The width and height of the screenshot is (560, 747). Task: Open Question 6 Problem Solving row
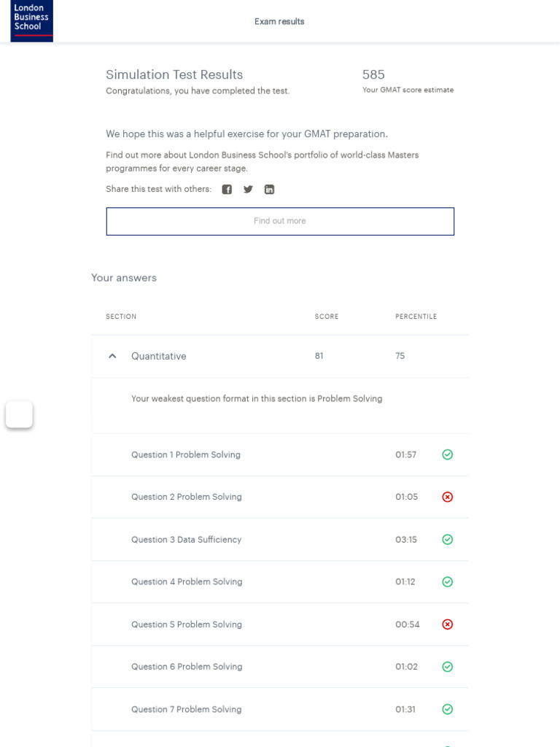187,667
